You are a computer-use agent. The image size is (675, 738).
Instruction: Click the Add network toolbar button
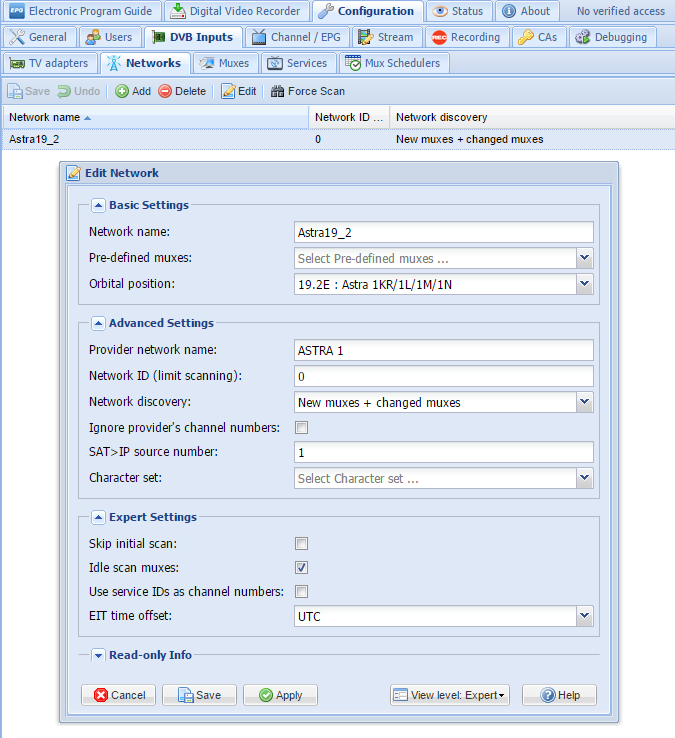coord(133,91)
